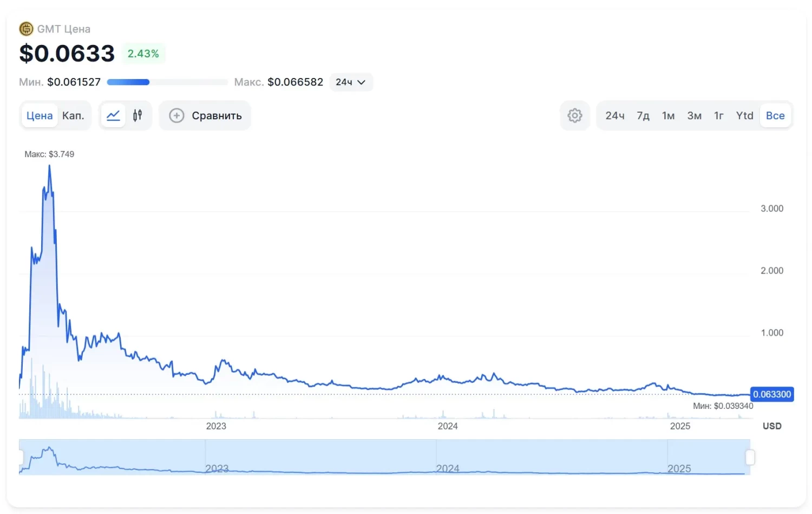The width and height of the screenshot is (812, 514).
Task: Select the Цена chart tab
Action: pyautogui.click(x=40, y=115)
